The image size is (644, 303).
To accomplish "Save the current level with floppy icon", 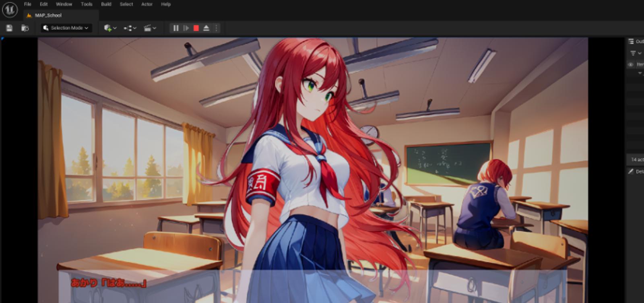I will [9, 28].
